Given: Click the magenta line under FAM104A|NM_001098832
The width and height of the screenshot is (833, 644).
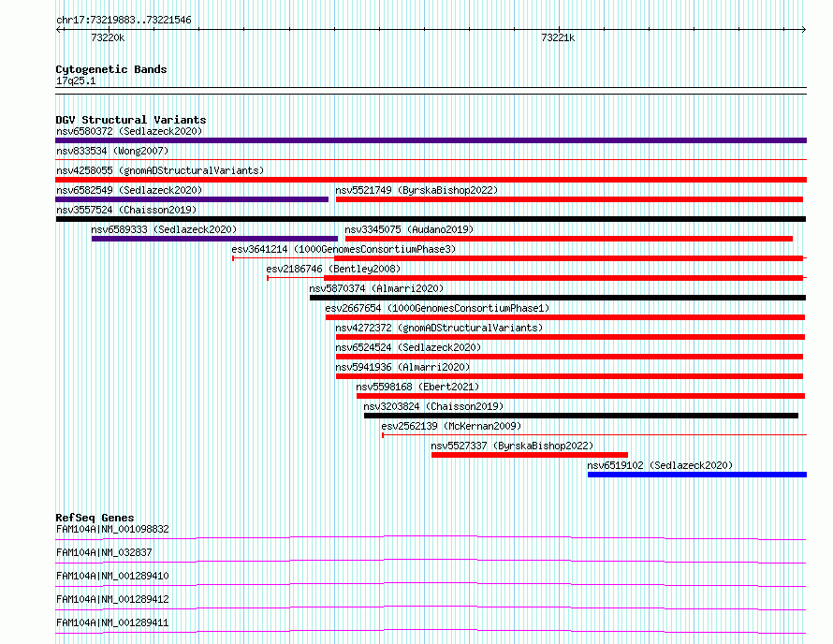Looking at the screenshot, I should coord(431,537).
